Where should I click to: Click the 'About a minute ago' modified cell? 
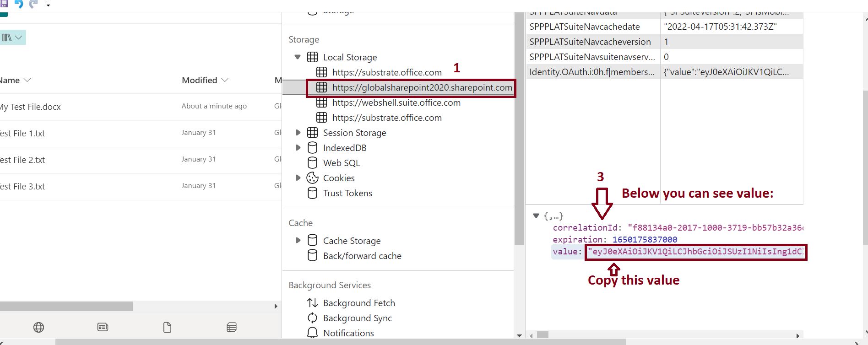[214, 106]
